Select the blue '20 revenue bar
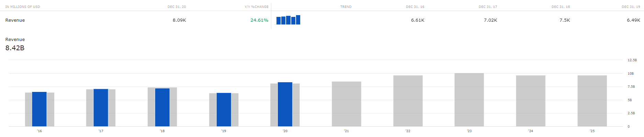This screenshot has width=644, height=137. click(x=285, y=104)
